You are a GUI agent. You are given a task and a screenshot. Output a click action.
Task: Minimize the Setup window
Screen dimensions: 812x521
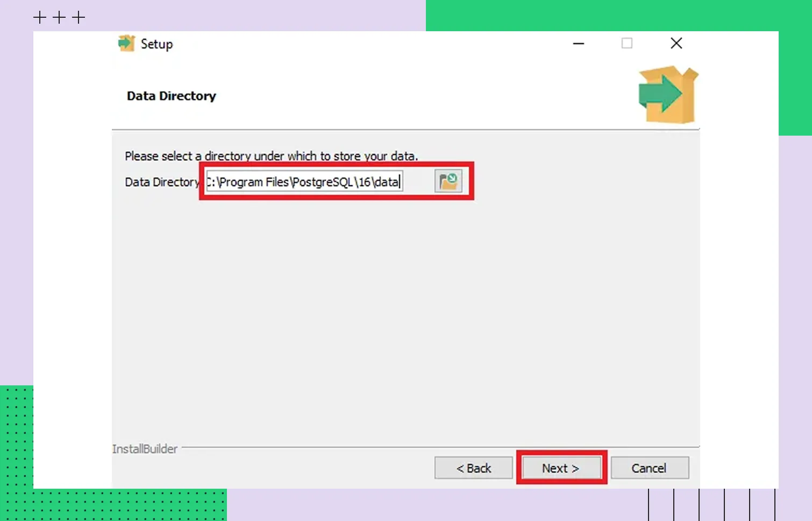[579, 44]
